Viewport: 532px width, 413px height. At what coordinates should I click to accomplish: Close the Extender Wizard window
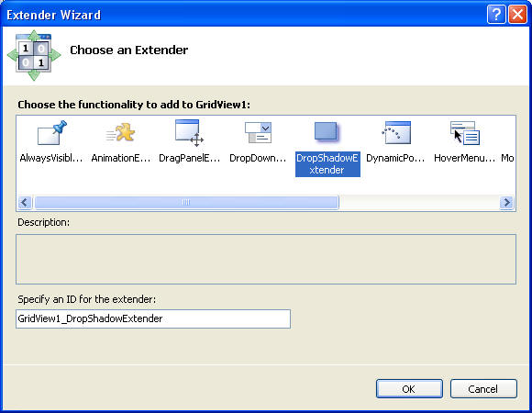click(517, 15)
